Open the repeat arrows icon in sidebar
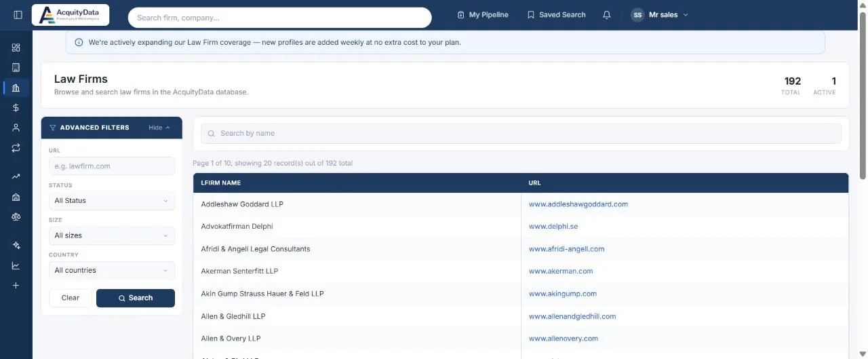868x359 pixels. pos(16,147)
